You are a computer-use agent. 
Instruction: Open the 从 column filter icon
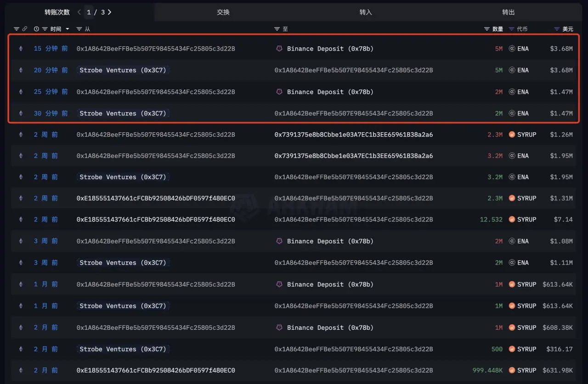(x=79, y=29)
